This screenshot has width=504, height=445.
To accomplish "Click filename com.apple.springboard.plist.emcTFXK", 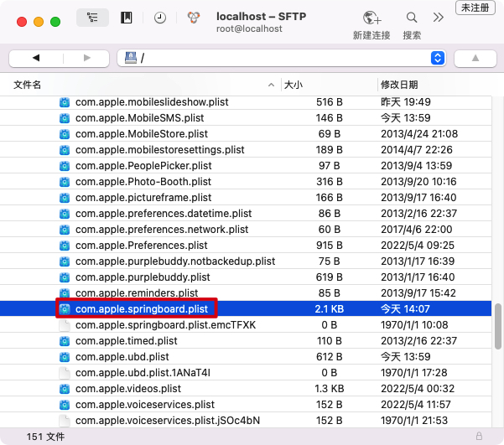I will tap(165, 325).
